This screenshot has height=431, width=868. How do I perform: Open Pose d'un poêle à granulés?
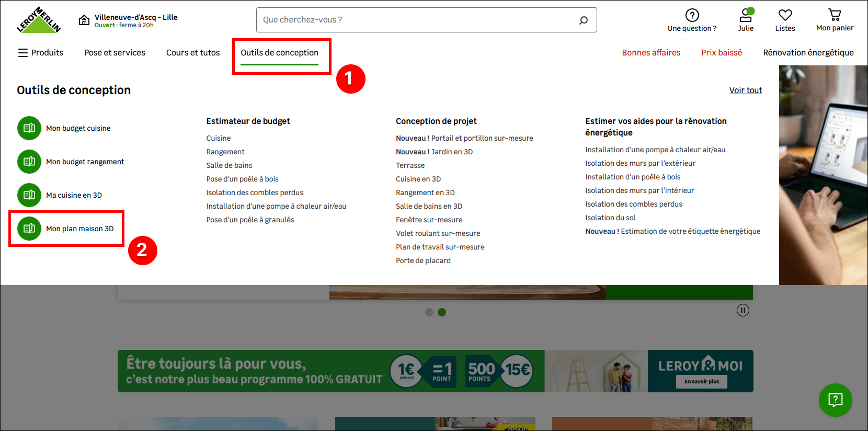point(250,220)
